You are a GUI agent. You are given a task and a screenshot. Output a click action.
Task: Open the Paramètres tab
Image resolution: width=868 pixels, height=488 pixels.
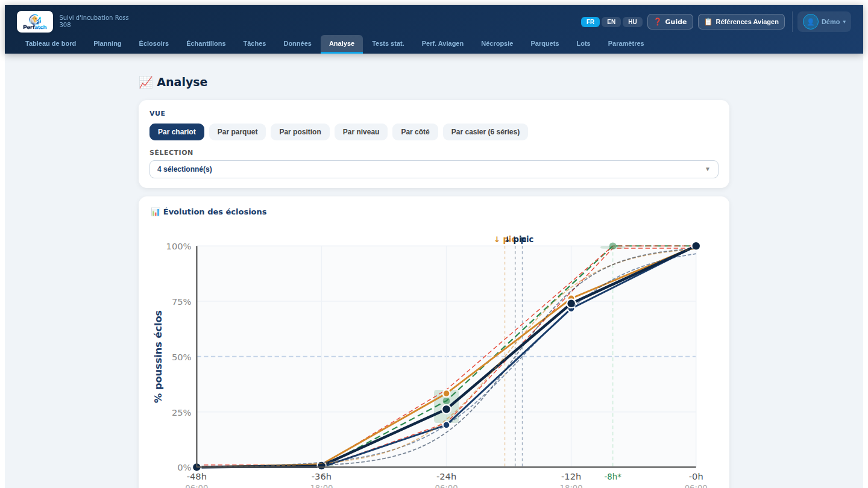pyautogui.click(x=626, y=43)
